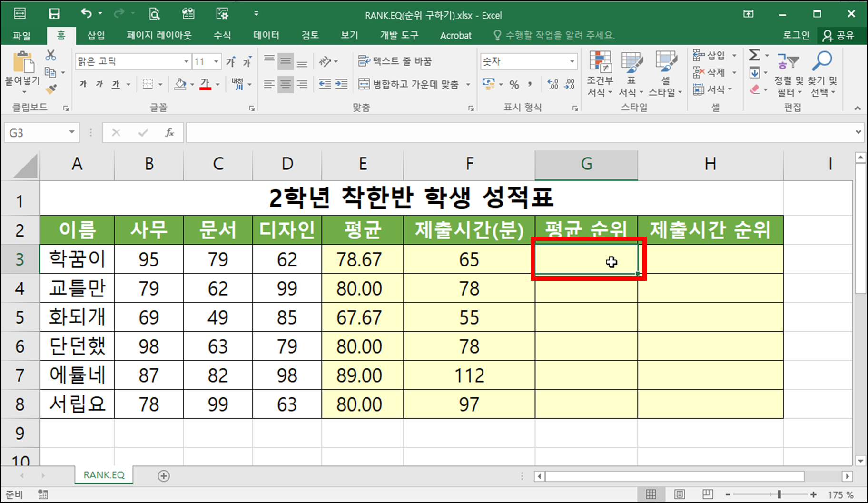Apply comma style format
Viewport: 868px width, 503px height.
pos(530,84)
